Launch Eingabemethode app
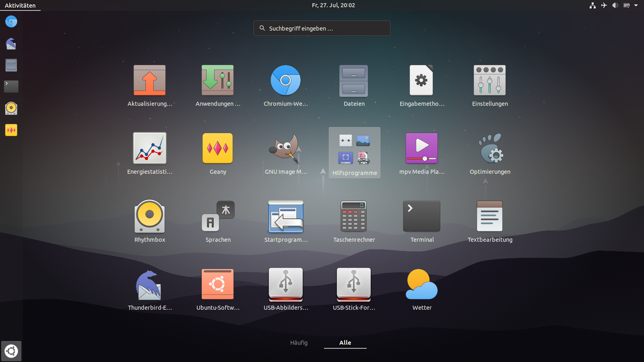644x362 pixels. [x=422, y=80]
